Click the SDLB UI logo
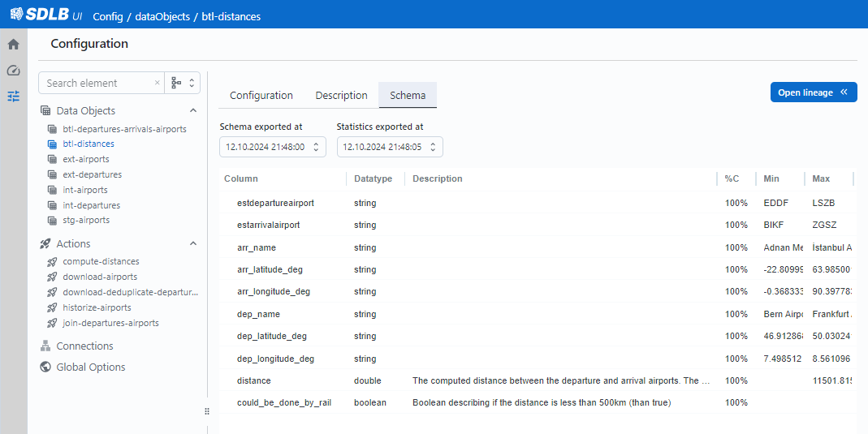Screen dimensions: 868x434 (x=45, y=15)
